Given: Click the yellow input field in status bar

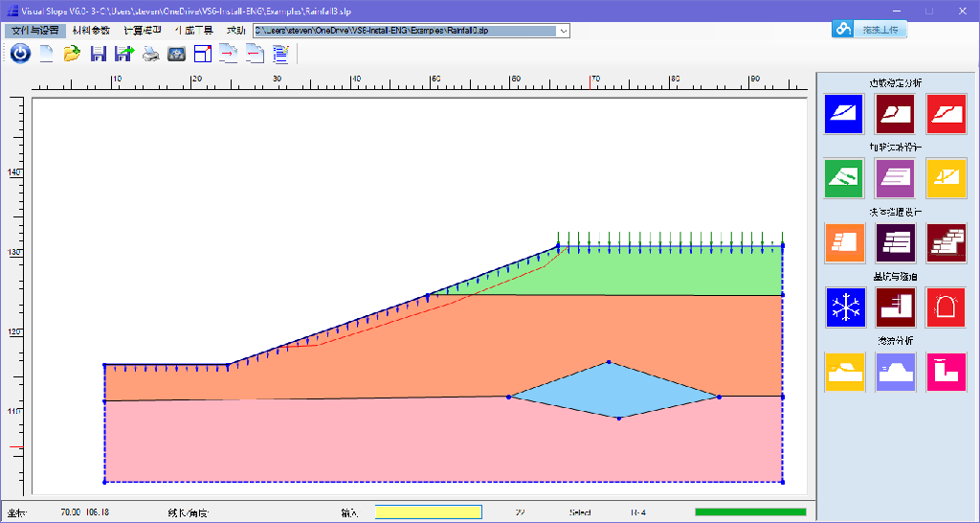Looking at the screenshot, I should point(428,512).
